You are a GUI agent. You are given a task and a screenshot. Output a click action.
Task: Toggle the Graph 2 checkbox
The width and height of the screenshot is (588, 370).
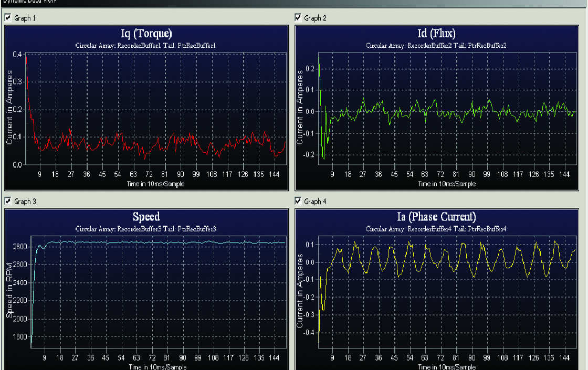tap(299, 18)
